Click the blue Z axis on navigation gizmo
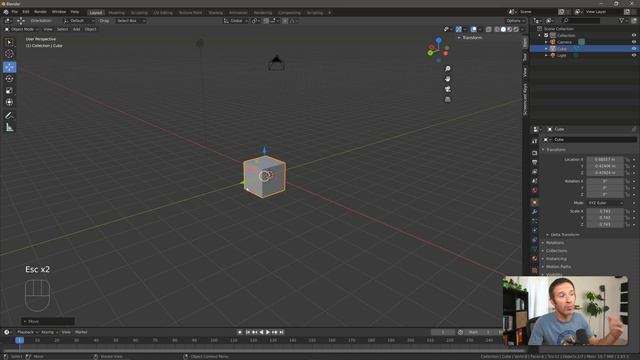This screenshot has height=360, width=640. click(439, 40)
